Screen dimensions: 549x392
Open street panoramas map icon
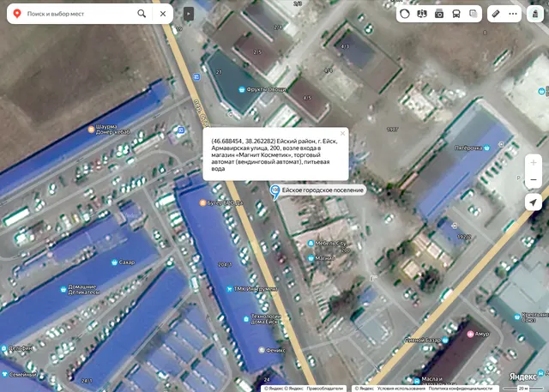tap(422, 14)
